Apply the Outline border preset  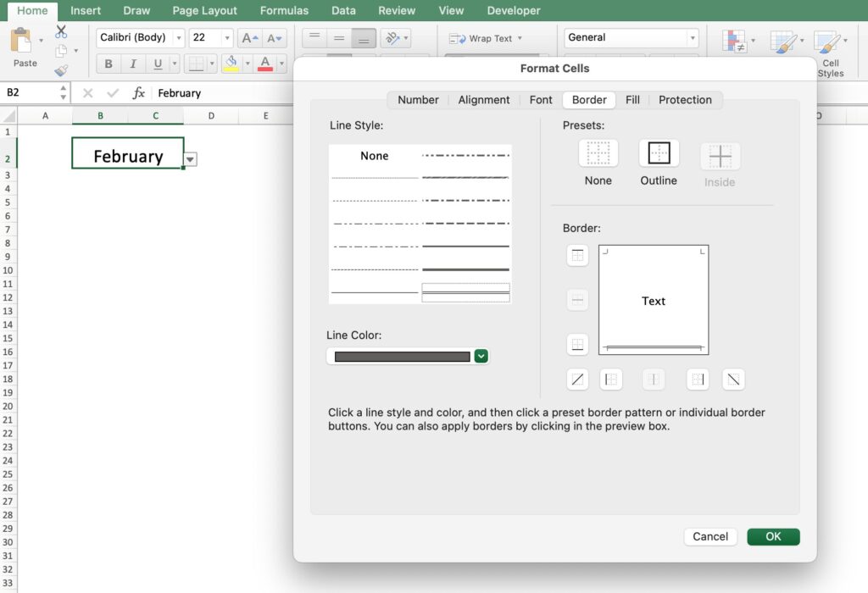tap(659, 153)
